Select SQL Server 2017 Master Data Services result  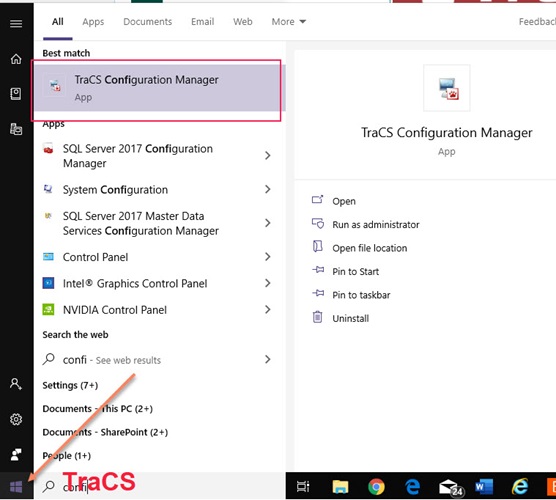tap(160, 223)
